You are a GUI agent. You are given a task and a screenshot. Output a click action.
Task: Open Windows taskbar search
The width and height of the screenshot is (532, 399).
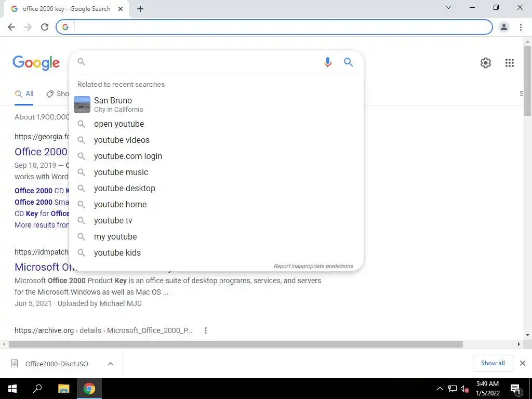(x=37, y=389)
